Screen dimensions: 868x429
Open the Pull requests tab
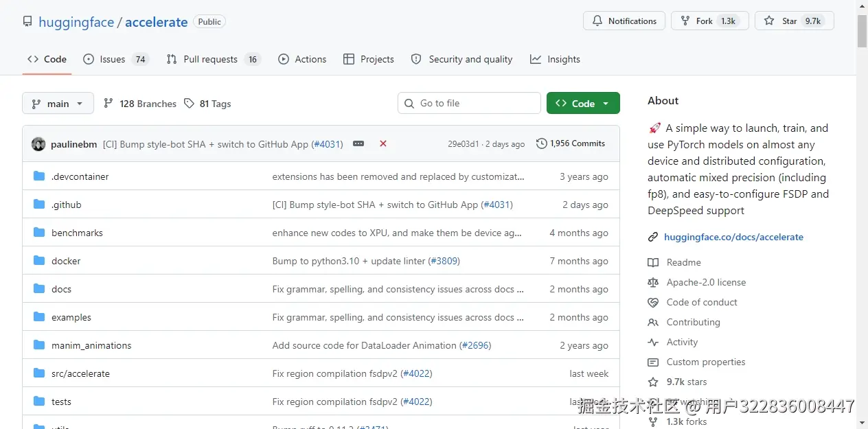(214, 59)
